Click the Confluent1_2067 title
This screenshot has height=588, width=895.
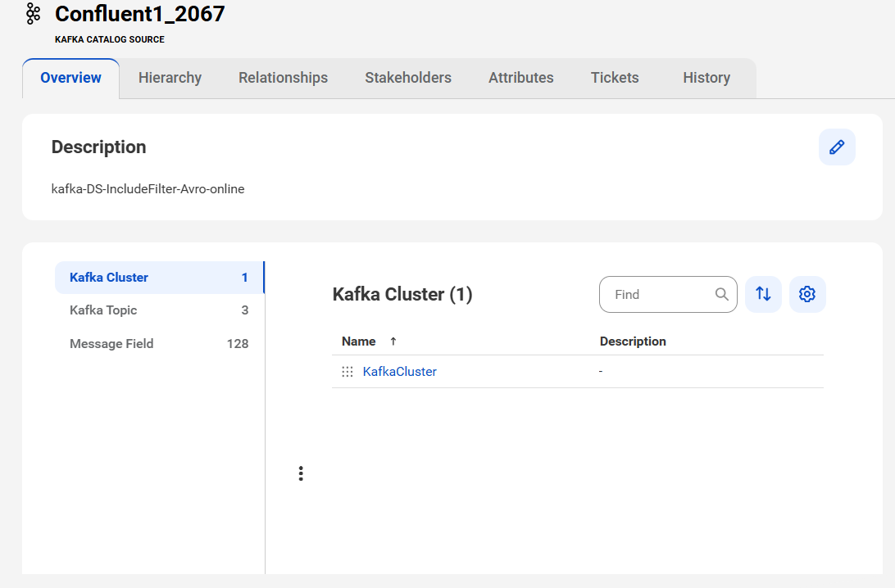140,14
